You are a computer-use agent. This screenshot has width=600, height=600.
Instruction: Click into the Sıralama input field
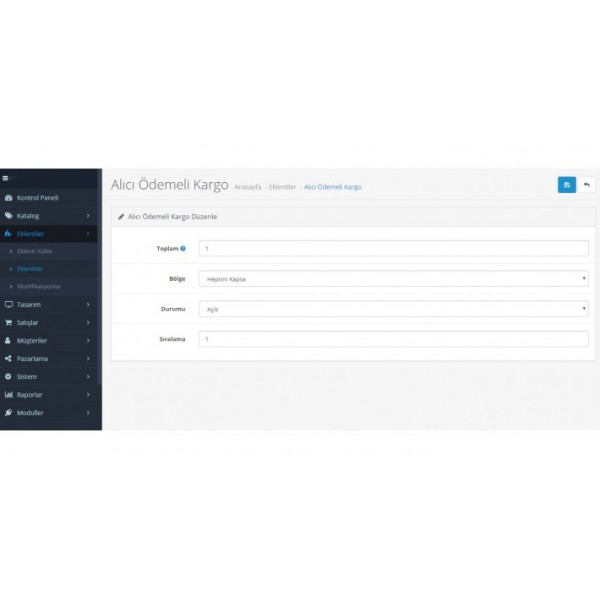tap(393, 339)
